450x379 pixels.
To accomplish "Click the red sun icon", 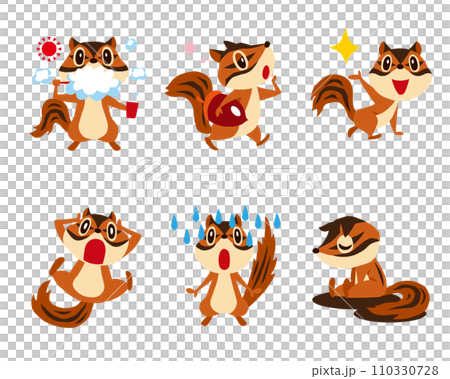I will pyautogui.click(x=49, y=49).
